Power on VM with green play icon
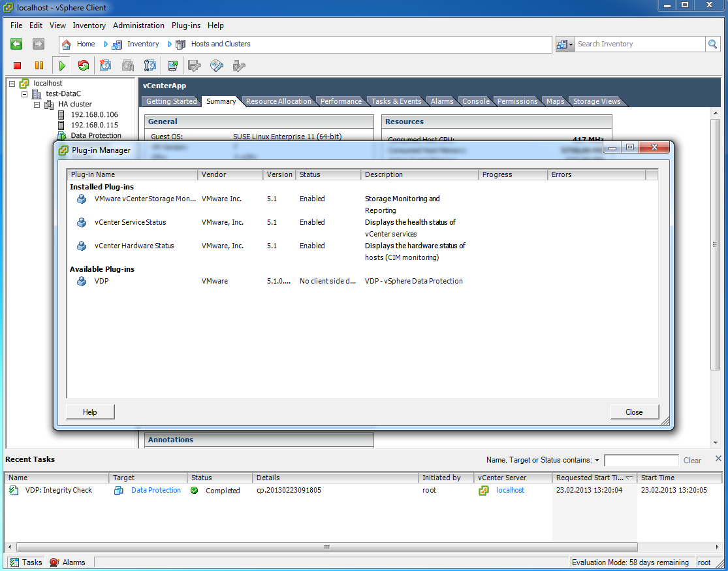This screenshot has height=571, width=728. 62,66
